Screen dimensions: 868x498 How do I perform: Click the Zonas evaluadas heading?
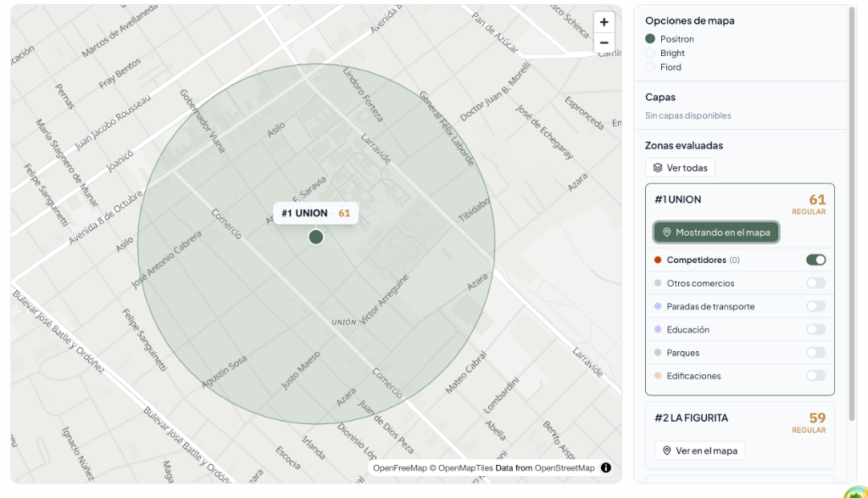coord(684,146)
